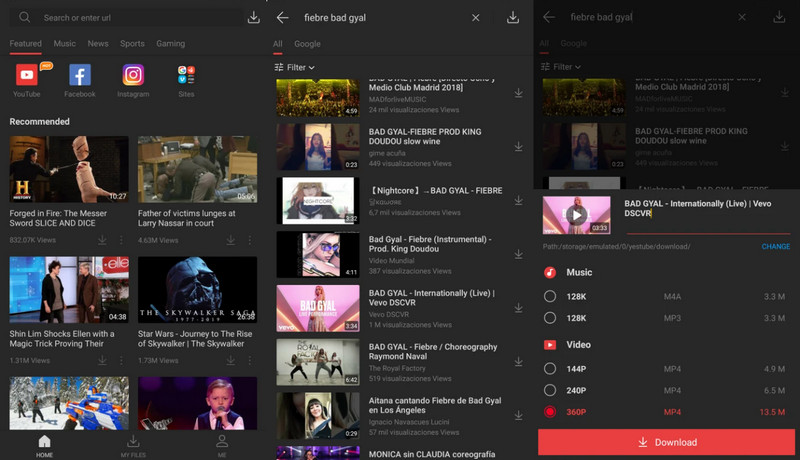Expand the Filter dropdown in search results

(294, 67)
